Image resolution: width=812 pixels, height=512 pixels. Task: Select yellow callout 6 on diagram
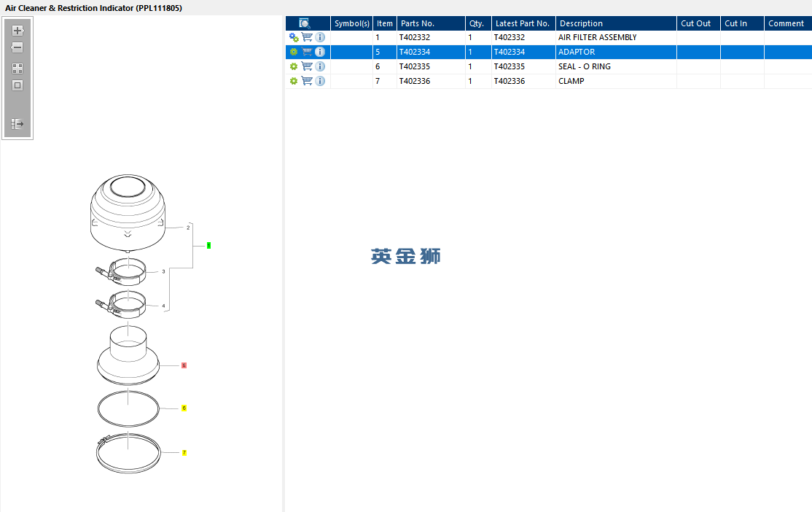click(x=184, y=408)
